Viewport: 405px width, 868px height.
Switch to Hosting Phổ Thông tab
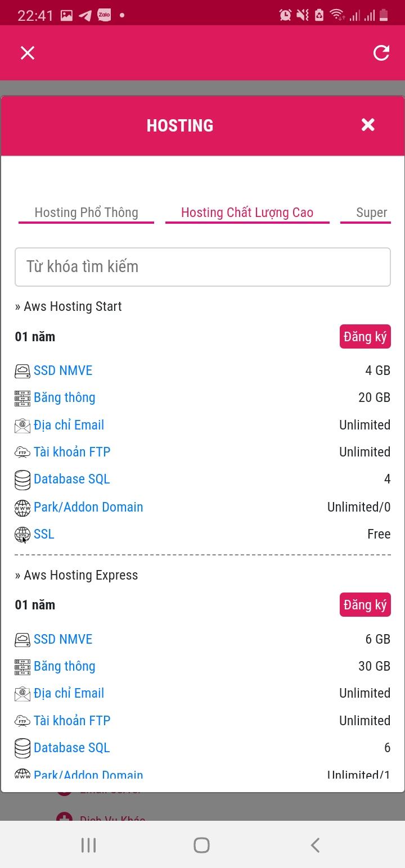86,213
